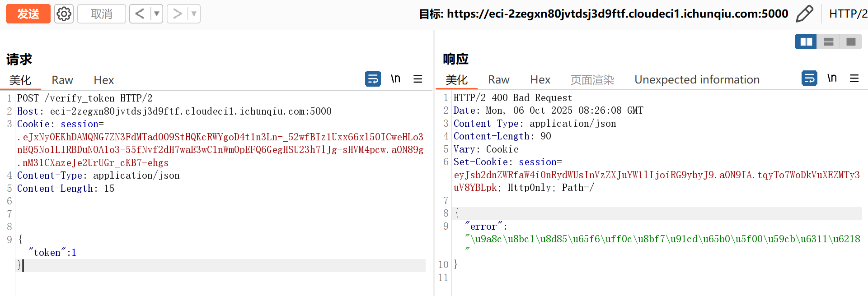Expand the back history dropdown arrow
The height and width of the screenshot is (296, 868).
pyautogui.click(x=157, y=14)
